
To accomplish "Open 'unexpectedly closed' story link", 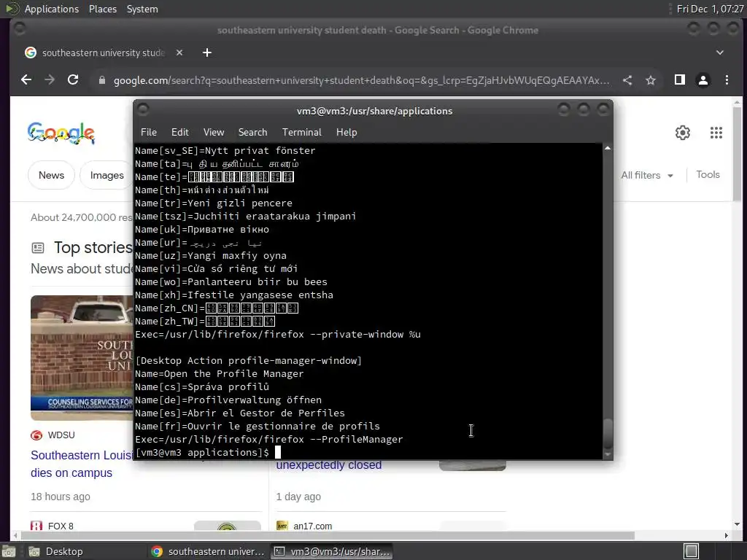I will pos(329,465).
